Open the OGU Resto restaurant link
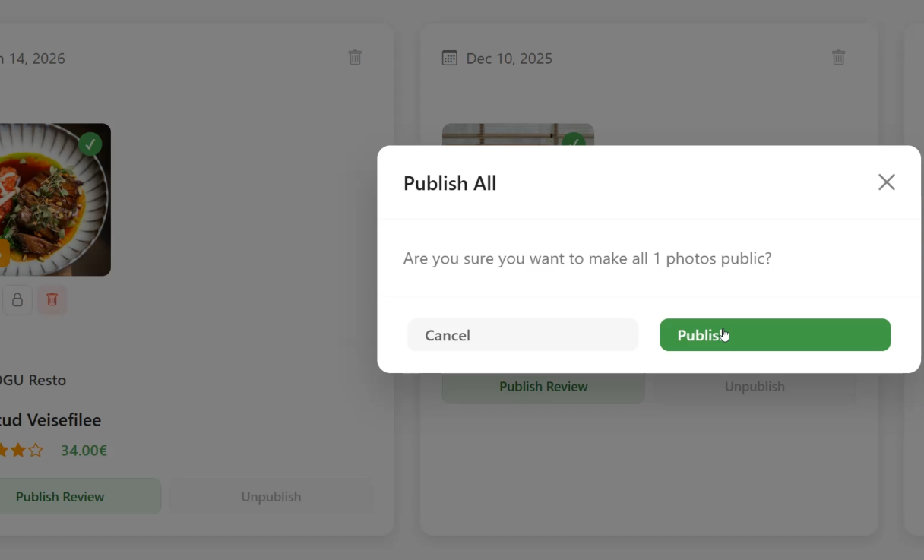Image resolution: width=924 pixels, height=560 pixels. pyautogui.click(x=33, y=380)
